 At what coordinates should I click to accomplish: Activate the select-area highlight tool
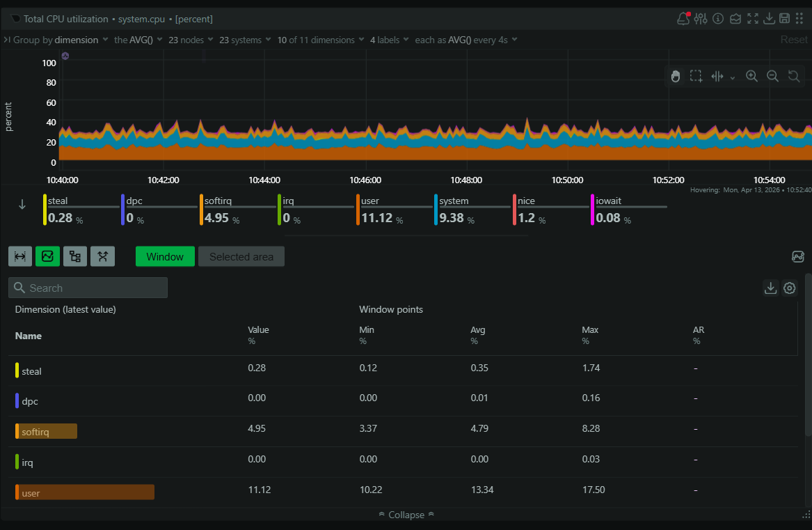(696, 76)
